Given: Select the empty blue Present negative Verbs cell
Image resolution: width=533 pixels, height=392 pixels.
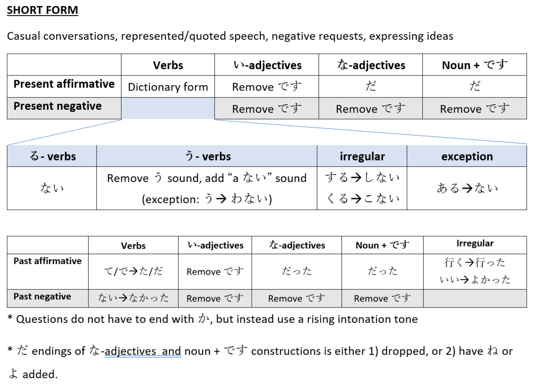Looking at the screenshot, I should (168, 108).
